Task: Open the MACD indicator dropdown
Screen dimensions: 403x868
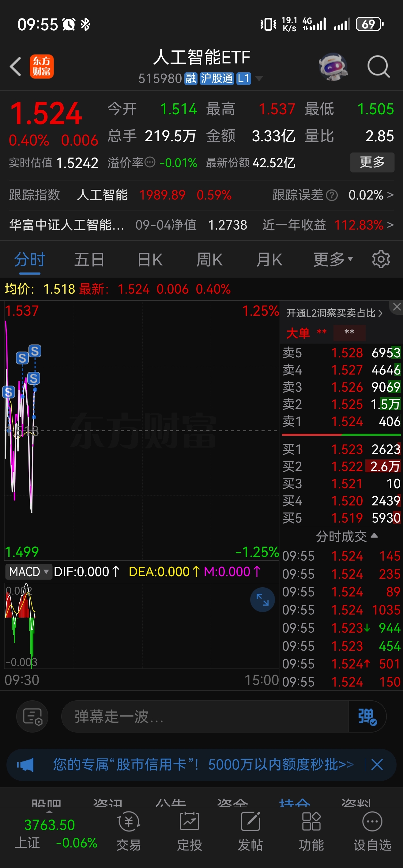Action: click(28, 572)
